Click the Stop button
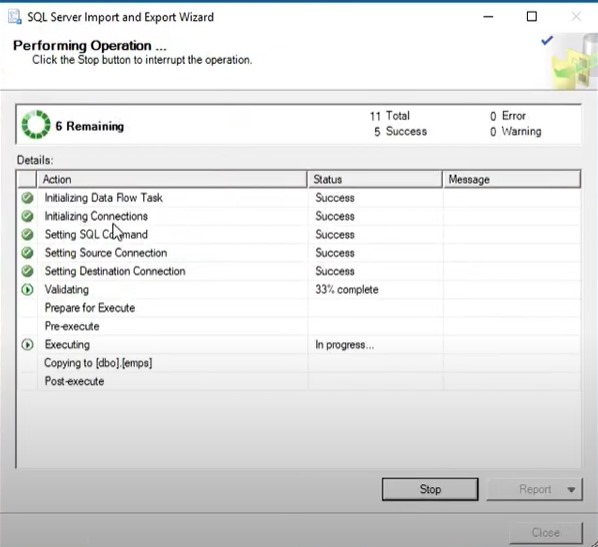 (x=430, y=489)
